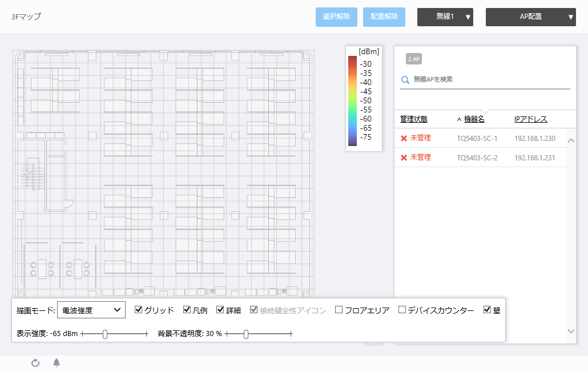The image size is (588, 372).
Task: Toggle the 壁 checkbox
Action: 487,310
